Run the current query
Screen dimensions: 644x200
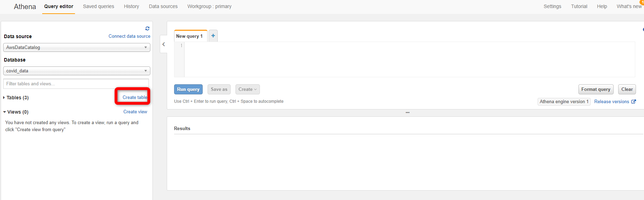pos(188,89)
